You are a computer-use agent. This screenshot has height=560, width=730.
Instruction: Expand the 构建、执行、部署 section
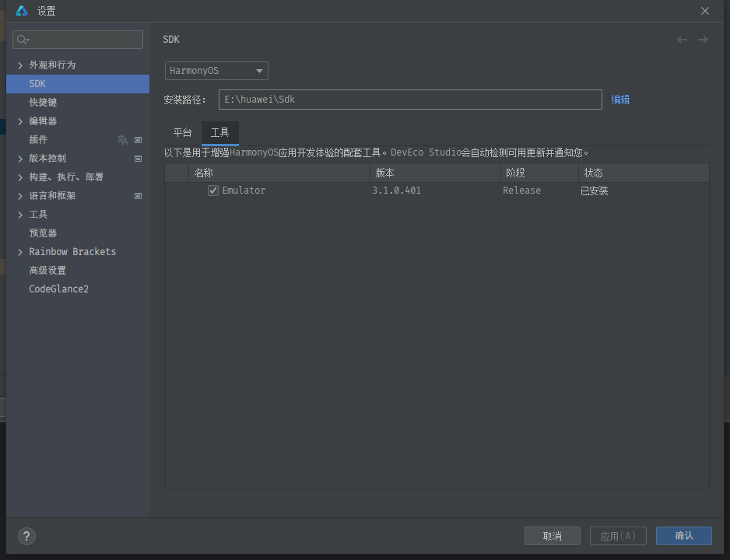click(20, 177)
